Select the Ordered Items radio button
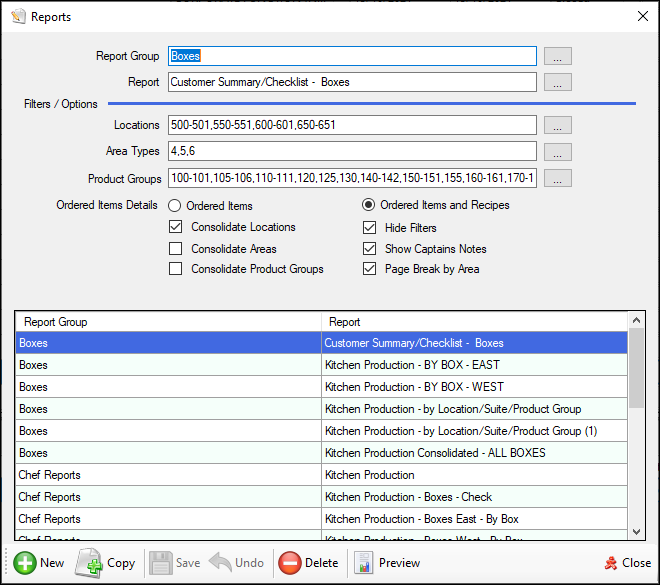 175,206
